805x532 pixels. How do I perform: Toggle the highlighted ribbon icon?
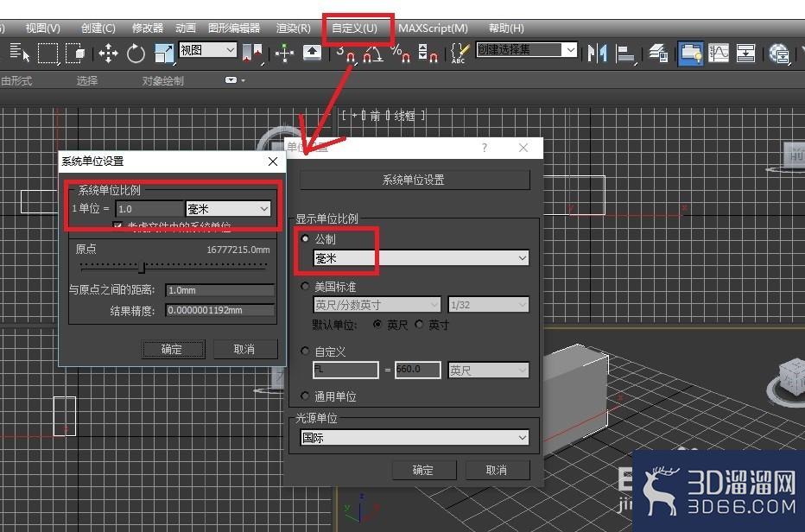pos(690,54)
